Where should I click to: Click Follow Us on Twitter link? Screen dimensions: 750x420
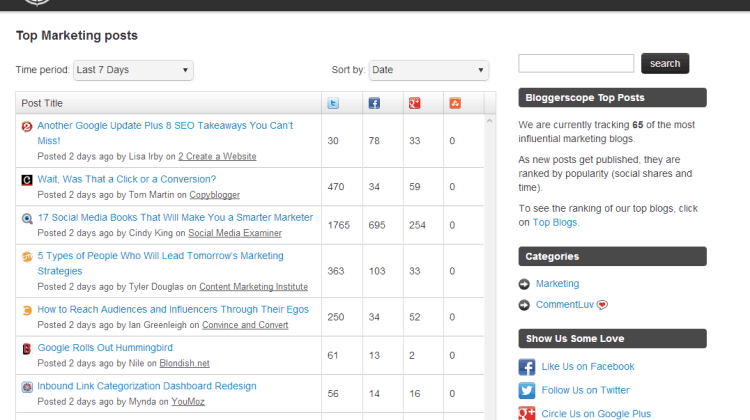coord(585,390)
